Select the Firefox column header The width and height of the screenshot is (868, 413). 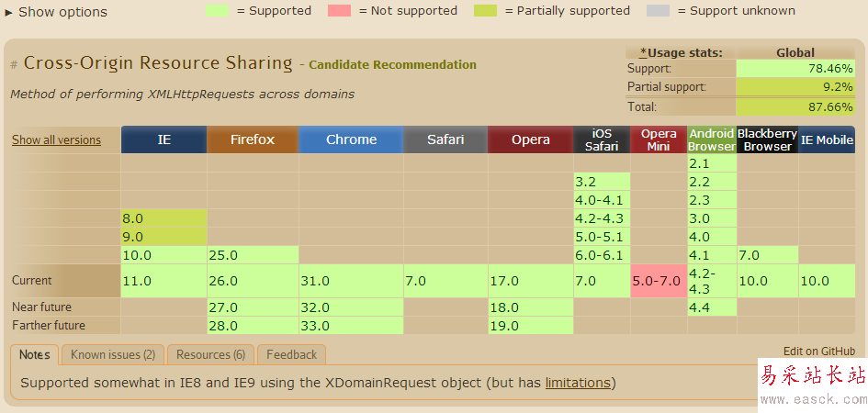pyautogui.click(x=253, y=140)
